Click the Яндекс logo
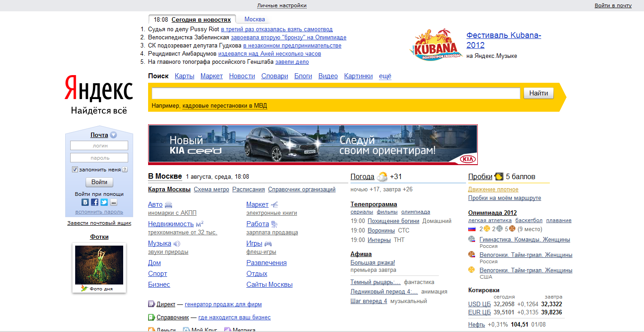This screenshot has height=332, width=644. pyautogui.click(x=99, y=88)
